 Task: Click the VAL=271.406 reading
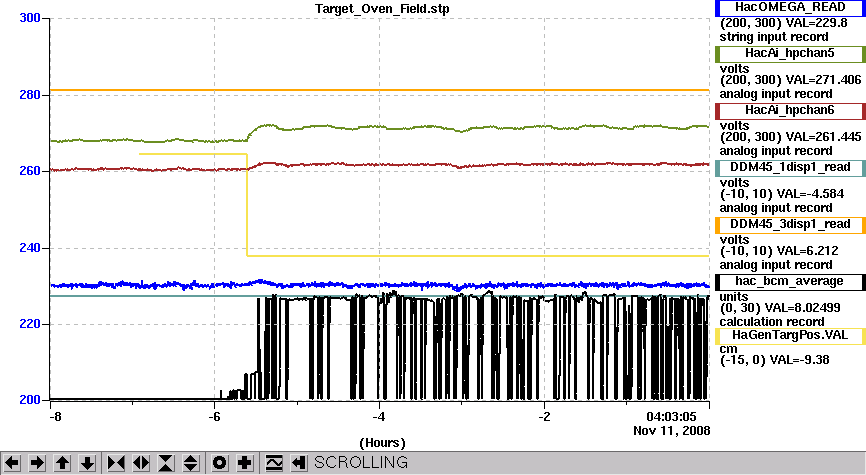coord(823,80)
